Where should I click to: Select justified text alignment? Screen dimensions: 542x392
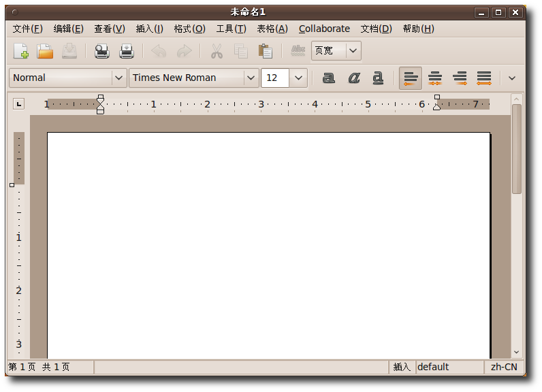(x=484, y=78)
